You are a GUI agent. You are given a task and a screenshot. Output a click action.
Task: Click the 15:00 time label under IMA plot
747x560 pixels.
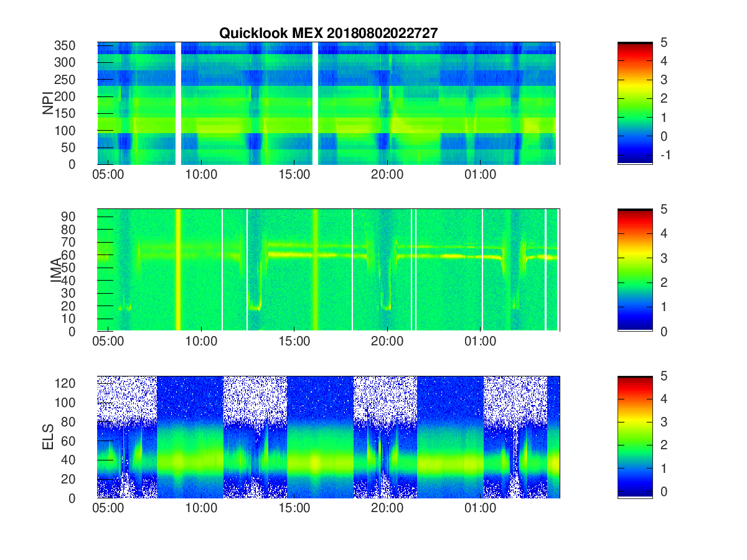pos(294,342)
